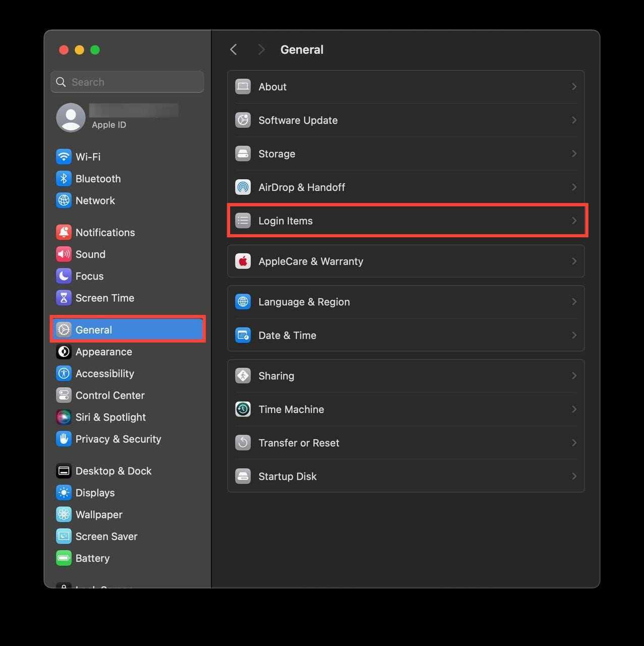Open the Time Machine settings row
644x646 pixels.
click(406, 409)
